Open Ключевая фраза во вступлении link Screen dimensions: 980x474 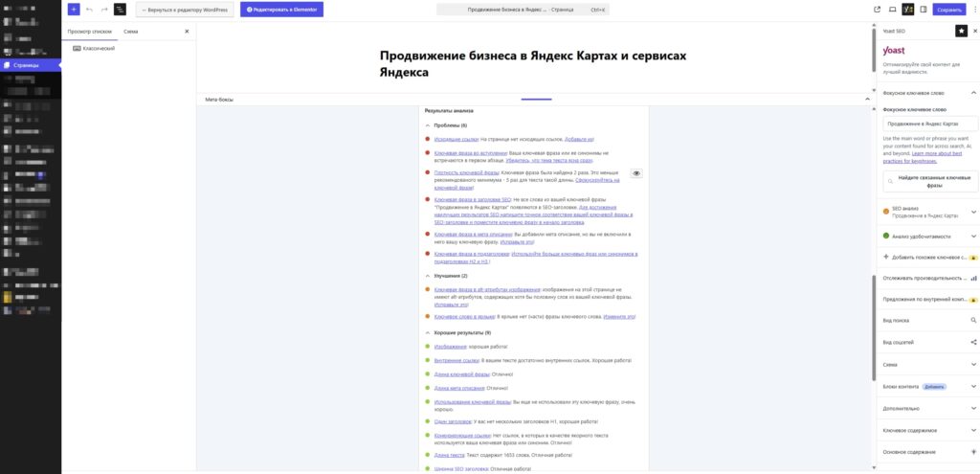(x=471, y=152)
